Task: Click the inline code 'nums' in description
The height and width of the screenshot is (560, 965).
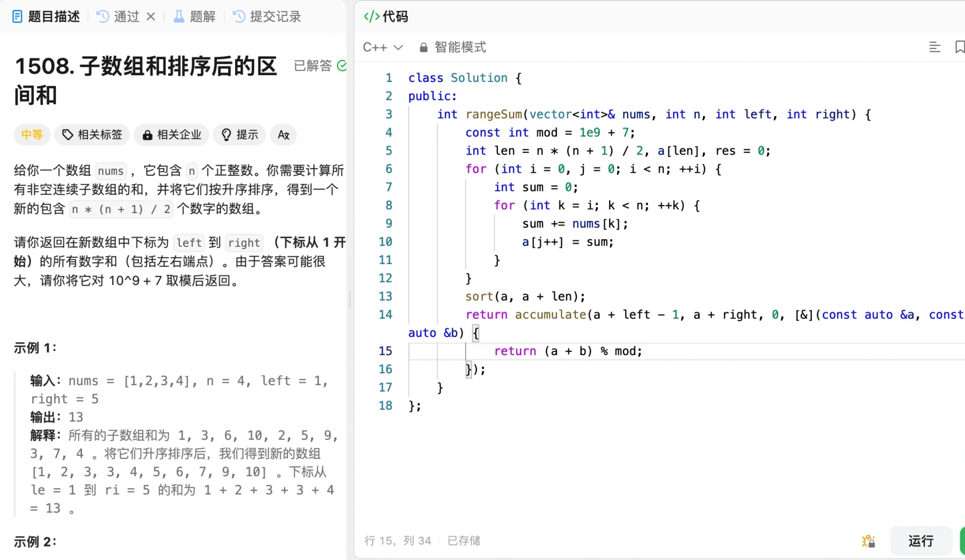Action: [111, 171]
